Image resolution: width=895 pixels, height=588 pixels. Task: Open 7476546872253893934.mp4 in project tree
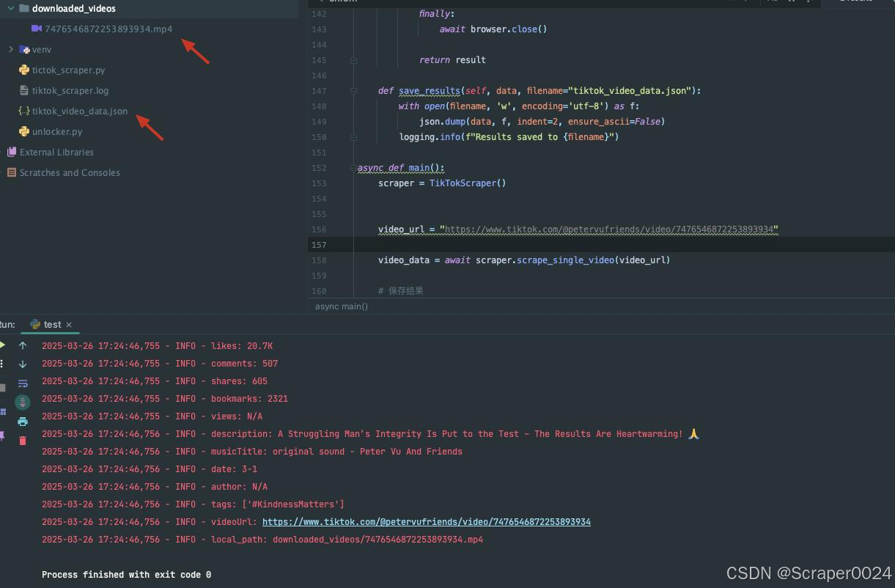[108, 29]
